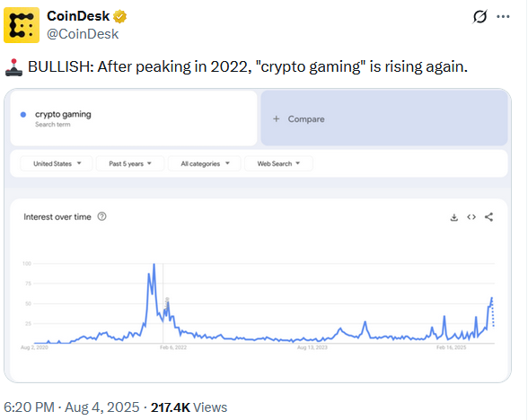Click the chart's highest peak near Feb 2022

[x=154, y=265]
